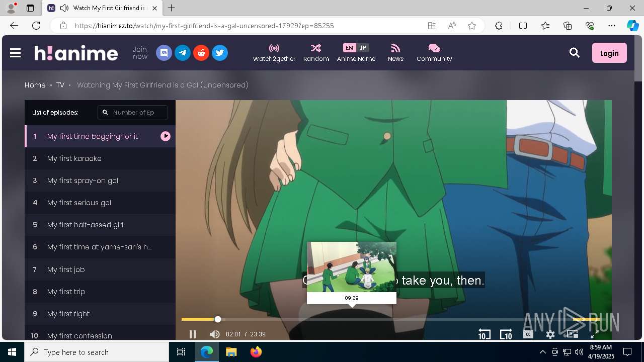Viewport: 644px width, 362px height.
Task: Close the Watch My First Girlfriend tab
Action: (154, 8)
